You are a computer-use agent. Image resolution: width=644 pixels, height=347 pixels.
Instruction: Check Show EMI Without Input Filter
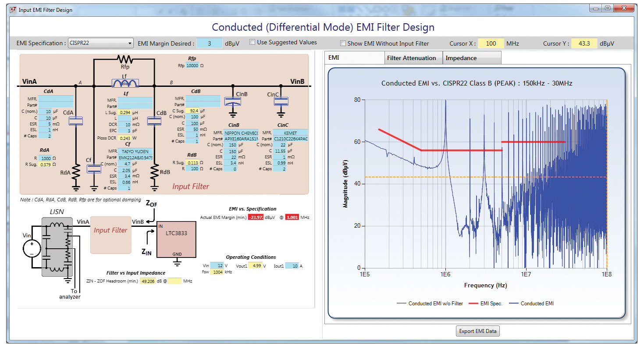tap(343, 43)
